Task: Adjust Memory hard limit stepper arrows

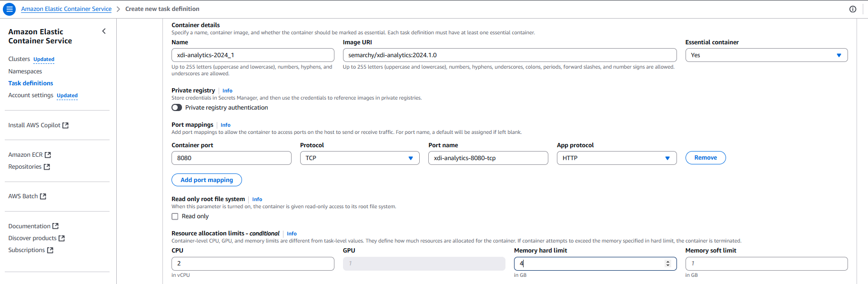Action: (x=668, y=264)
